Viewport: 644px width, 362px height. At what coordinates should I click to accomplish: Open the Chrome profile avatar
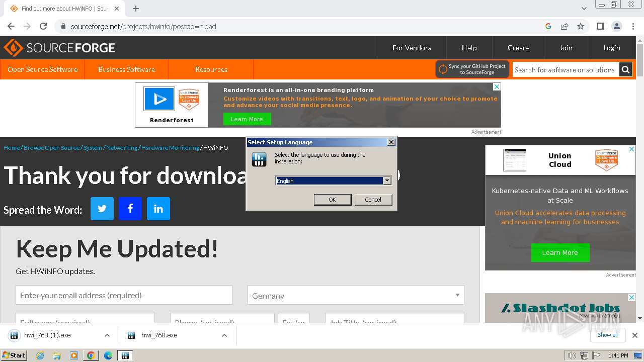617,26
